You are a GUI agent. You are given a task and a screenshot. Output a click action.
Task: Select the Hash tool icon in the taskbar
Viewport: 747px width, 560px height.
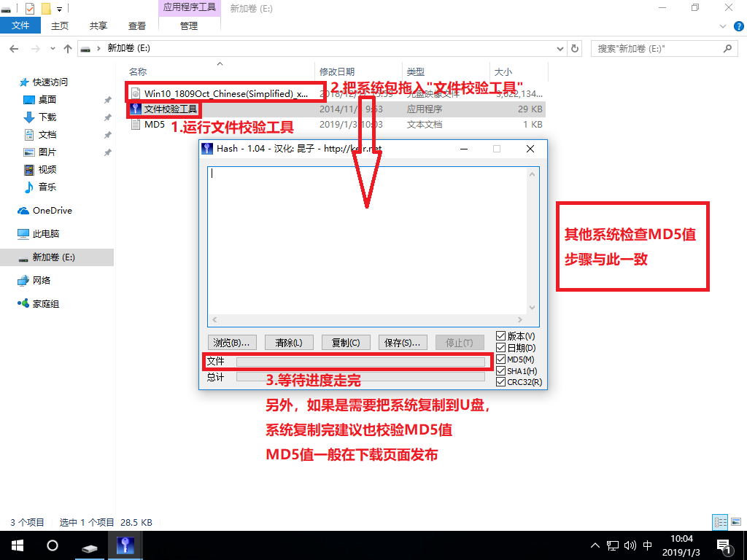(x=125, y=545)
